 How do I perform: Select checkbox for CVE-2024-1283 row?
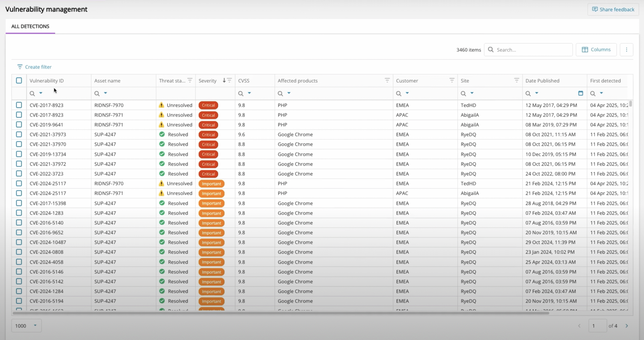(19, 213)
